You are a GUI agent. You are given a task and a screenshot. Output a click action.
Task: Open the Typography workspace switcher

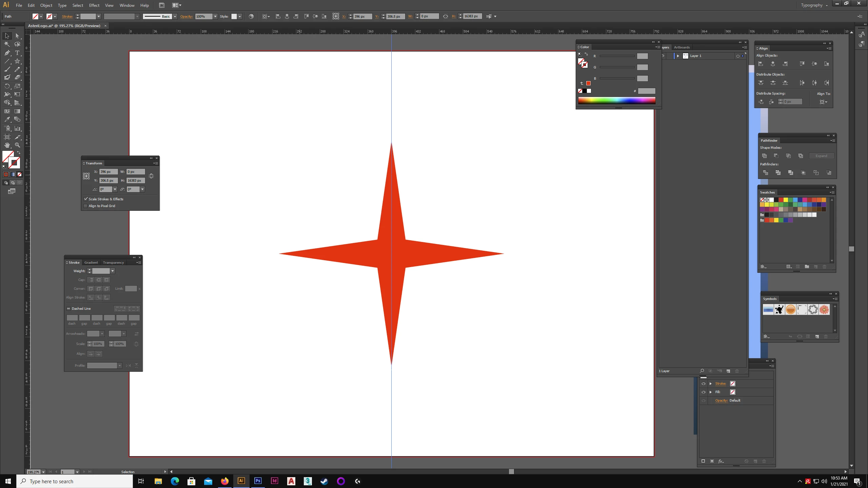[814, 5]
